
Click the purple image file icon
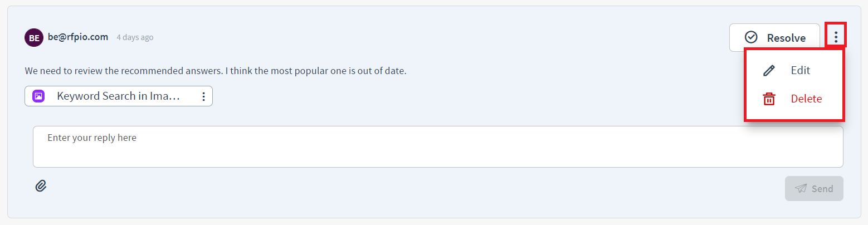(38, 96)
